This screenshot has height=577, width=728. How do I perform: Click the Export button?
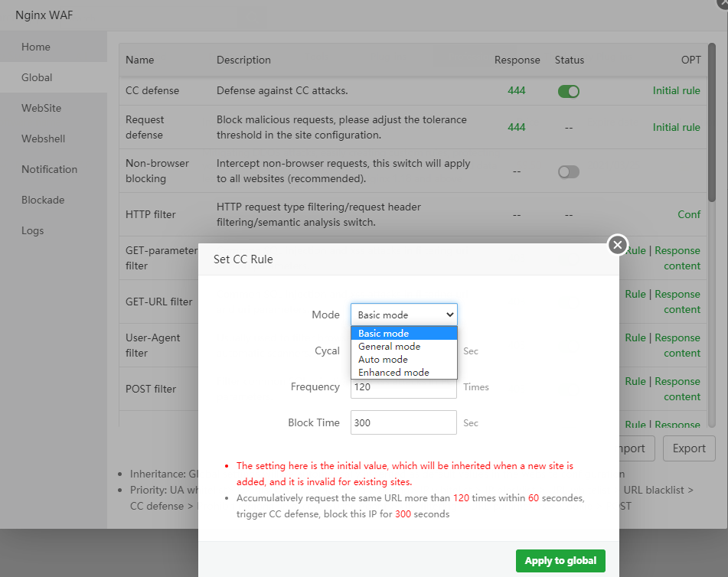pos(689,449)
